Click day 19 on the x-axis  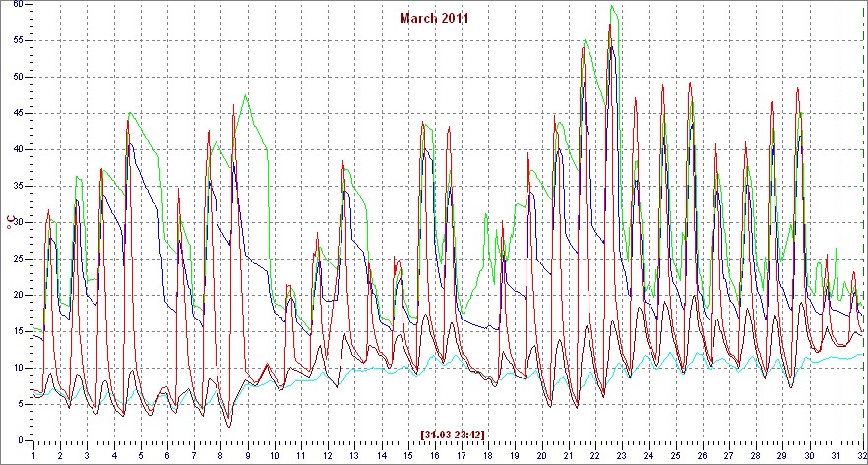[515, 456]
